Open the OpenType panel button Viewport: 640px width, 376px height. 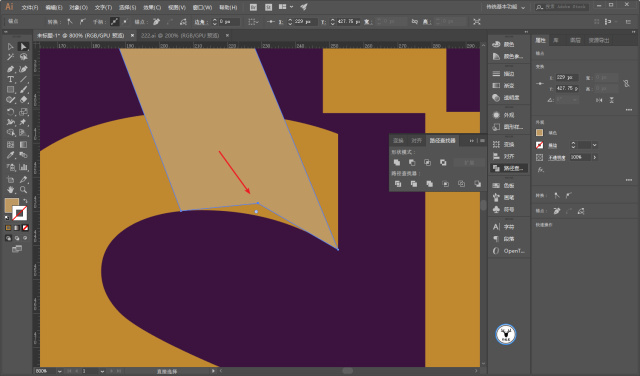pos(509,251)
